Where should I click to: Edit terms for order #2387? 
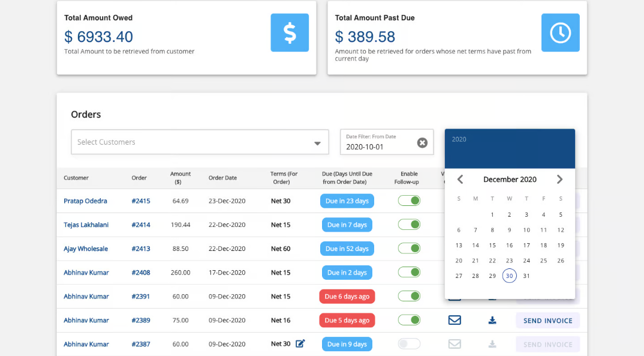pos(300,344)
